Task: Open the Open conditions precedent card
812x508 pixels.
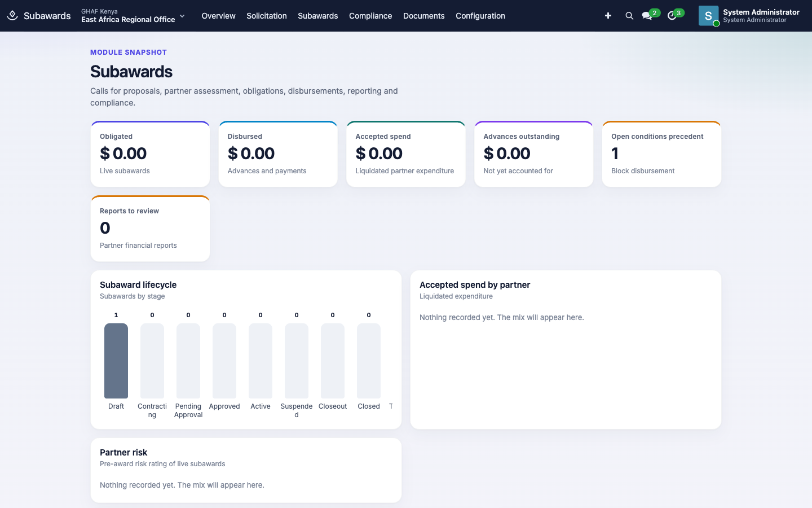Action: pos(661,154)
